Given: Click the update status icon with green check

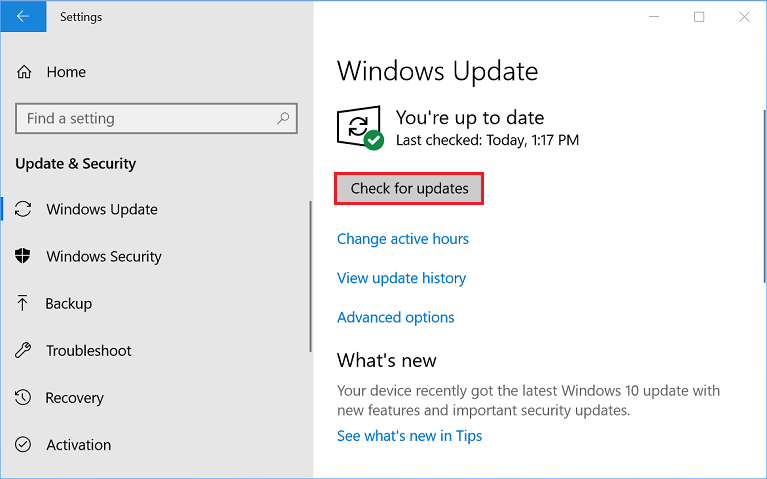Looking at the screenshot, I should pos(361,129).
